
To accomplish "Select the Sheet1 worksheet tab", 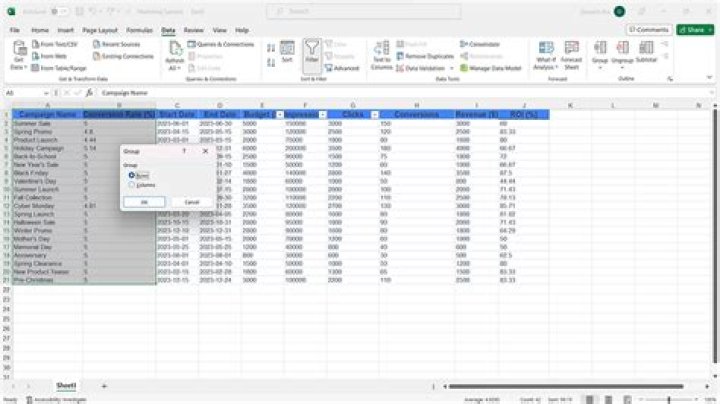I will [66, 384].
